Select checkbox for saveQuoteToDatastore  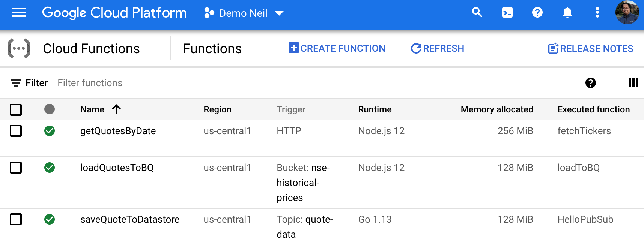point(16,219)
